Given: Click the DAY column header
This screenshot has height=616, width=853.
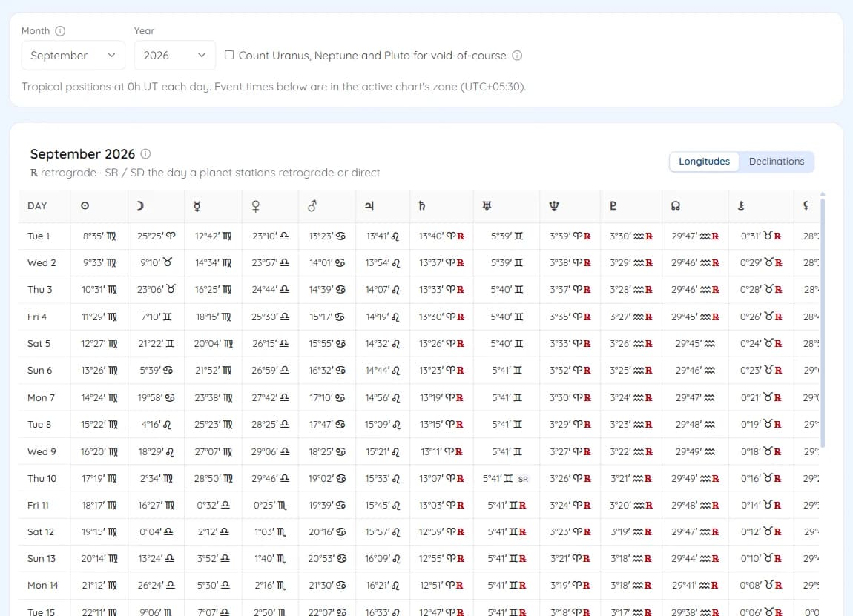Looking at the screenshot, I should [x=37, y=205].
